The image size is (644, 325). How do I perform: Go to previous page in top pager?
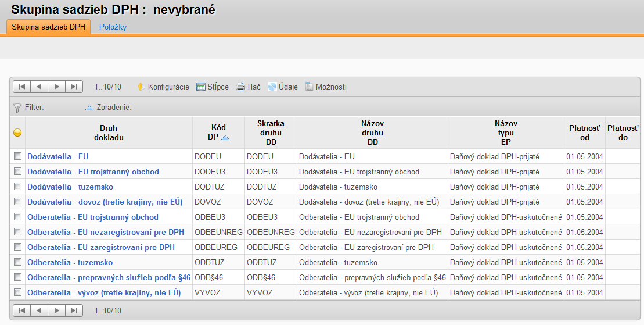click(x=39, y=87)
